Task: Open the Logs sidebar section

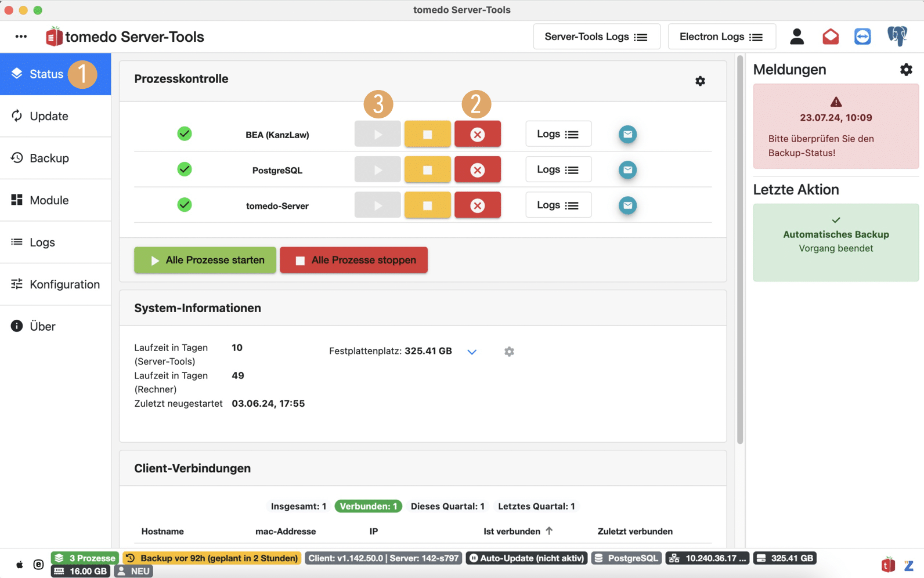Action: (55, 242)
